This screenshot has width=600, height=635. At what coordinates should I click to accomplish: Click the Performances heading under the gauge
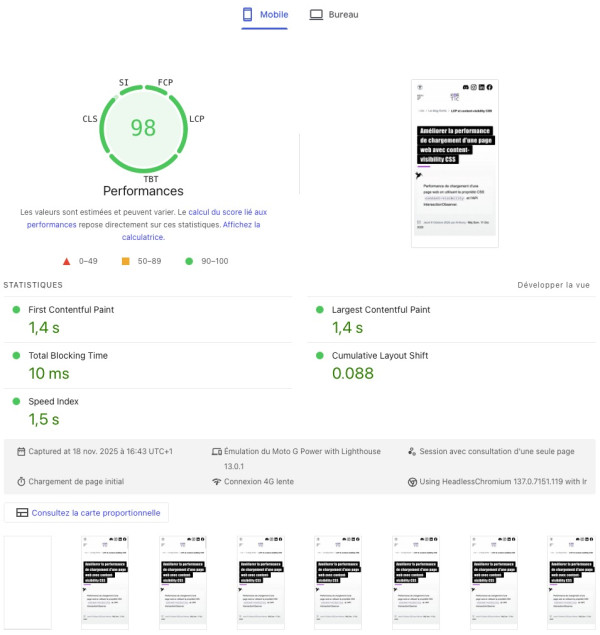coord(143,191)
